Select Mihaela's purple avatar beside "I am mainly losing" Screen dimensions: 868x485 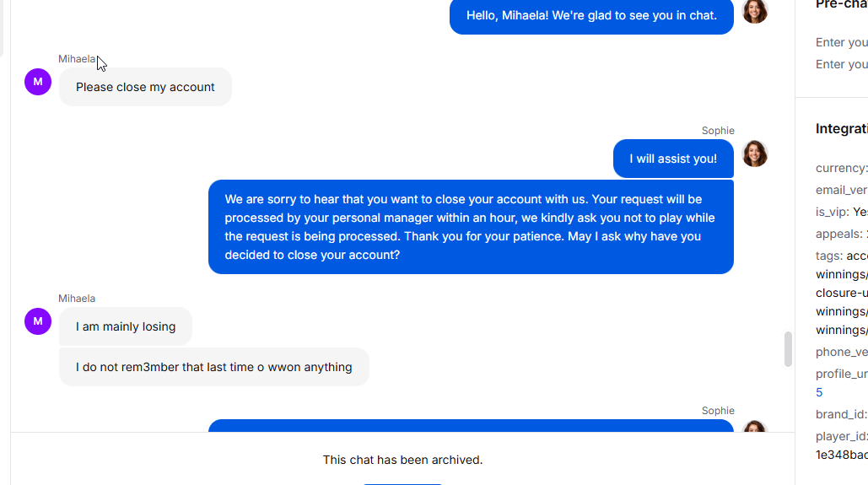tap(38, 321)
